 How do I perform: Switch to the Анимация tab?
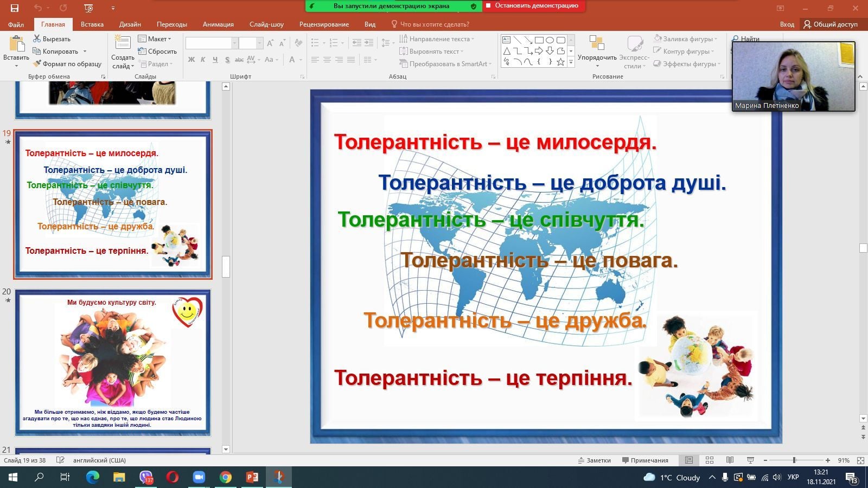(x=218, y=24)
